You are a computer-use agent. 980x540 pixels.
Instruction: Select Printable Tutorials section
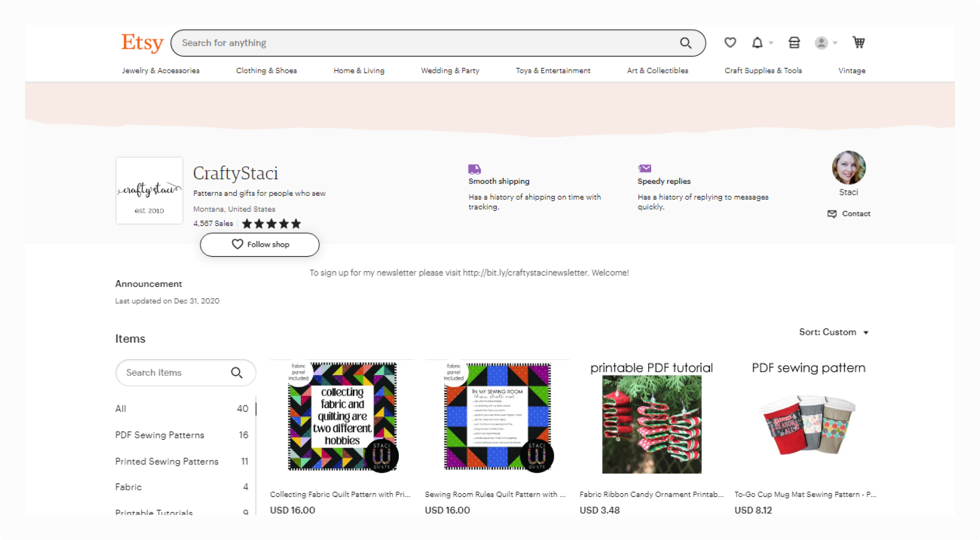pyautogui.click(x=182, y=513)
